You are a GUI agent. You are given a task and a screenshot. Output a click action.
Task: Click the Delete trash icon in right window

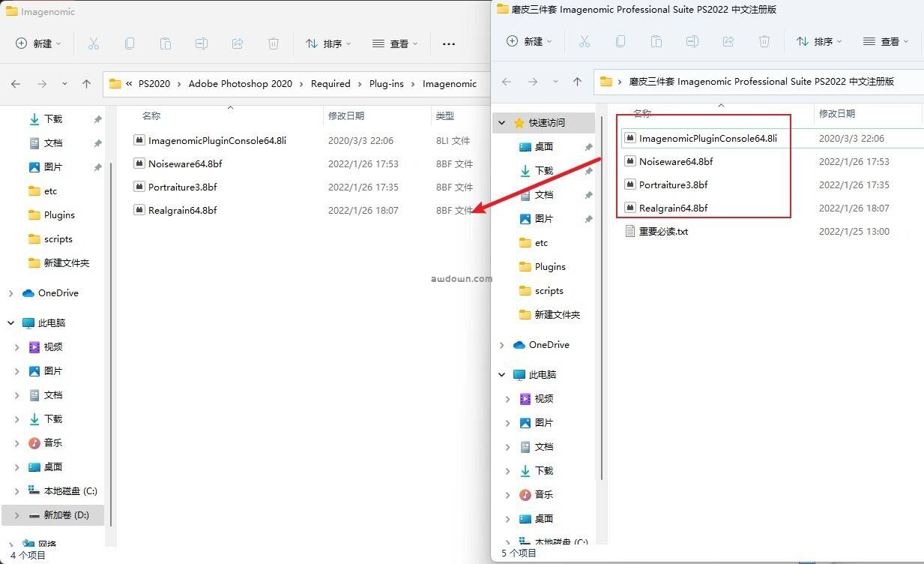(764, 41)
